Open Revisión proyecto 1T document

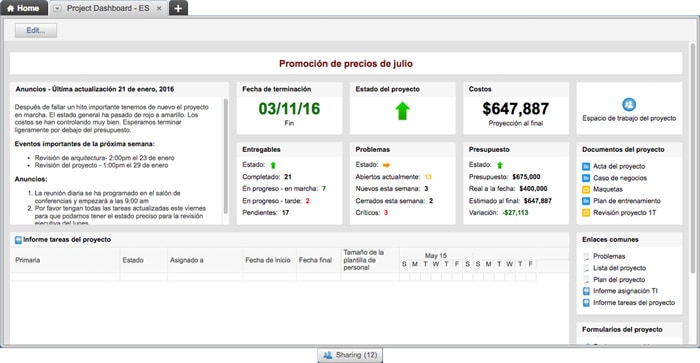click(625, 213)
